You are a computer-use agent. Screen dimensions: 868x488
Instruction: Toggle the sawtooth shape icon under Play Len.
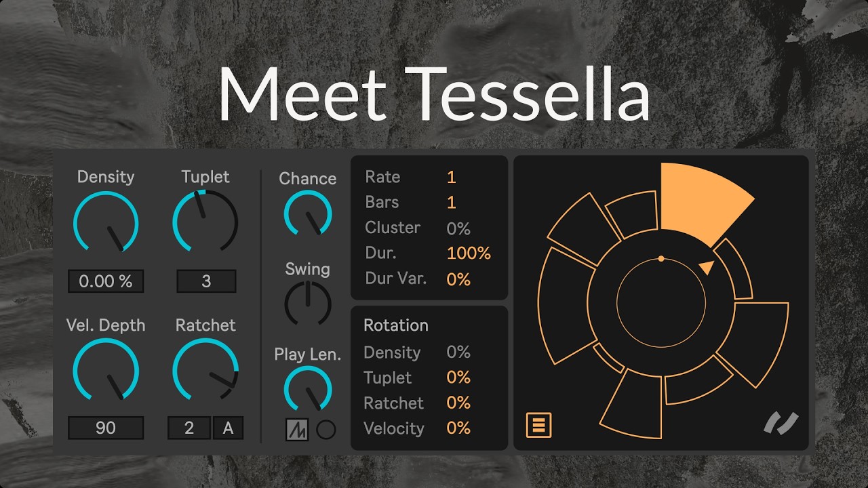coord(297,430)
